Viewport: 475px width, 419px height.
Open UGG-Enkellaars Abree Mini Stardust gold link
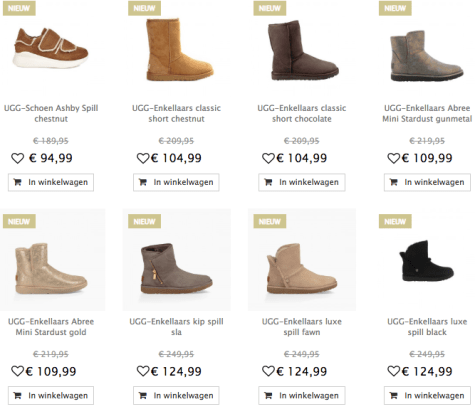coord(51,327)
